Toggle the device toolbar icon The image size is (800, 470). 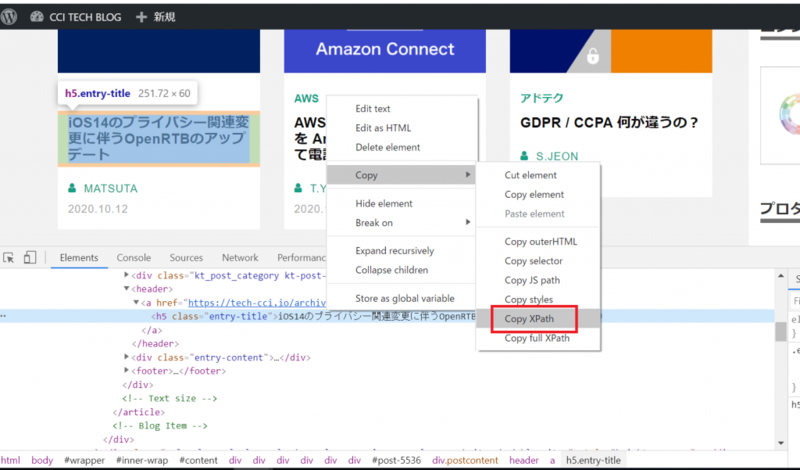(30, 258)
